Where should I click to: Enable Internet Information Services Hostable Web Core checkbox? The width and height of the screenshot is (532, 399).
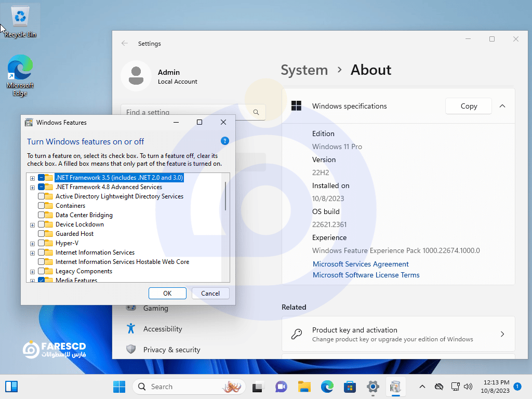pyautogui.click(x=42, y=262)
